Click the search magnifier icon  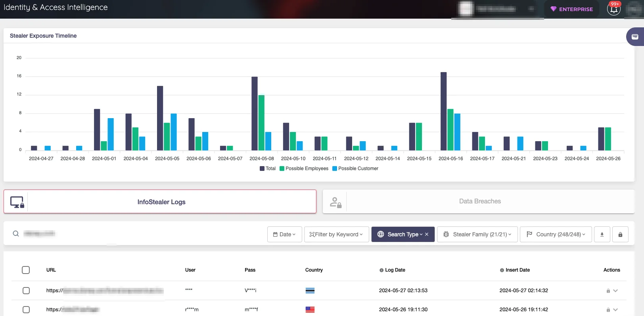(x=16, y=234)
